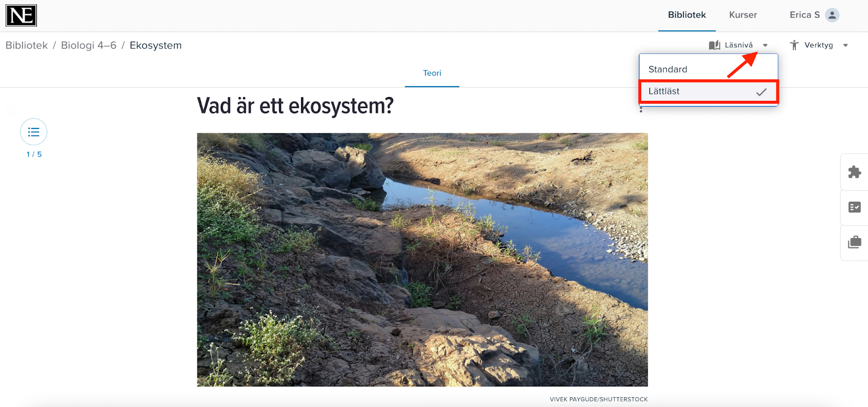
Task: Select the Lättläst reading level option
Action: [x=709, y=92]
